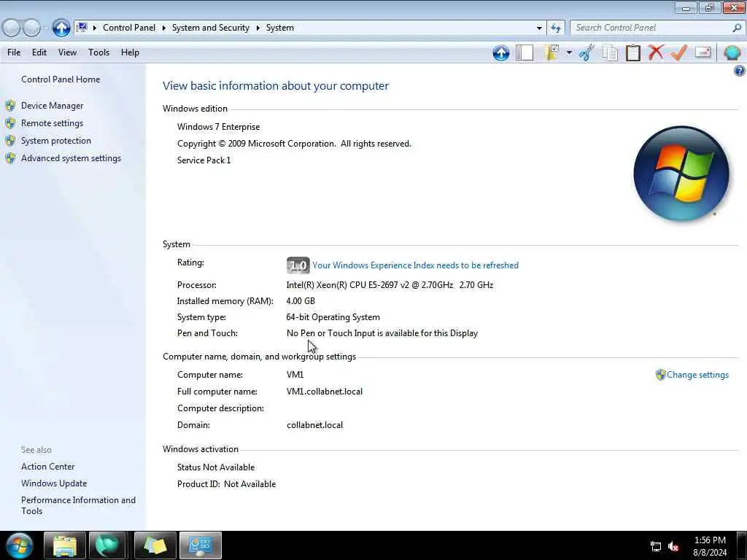Open the Edit menu

(x=39, y=52)
